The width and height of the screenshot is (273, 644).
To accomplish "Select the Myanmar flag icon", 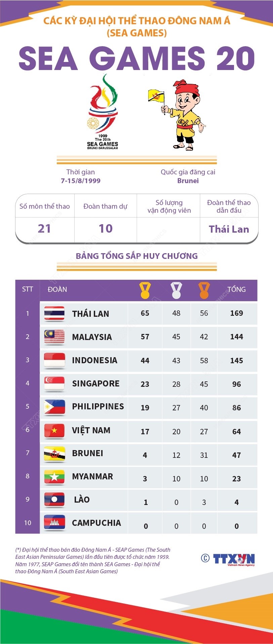I will [x=54, y=477].
